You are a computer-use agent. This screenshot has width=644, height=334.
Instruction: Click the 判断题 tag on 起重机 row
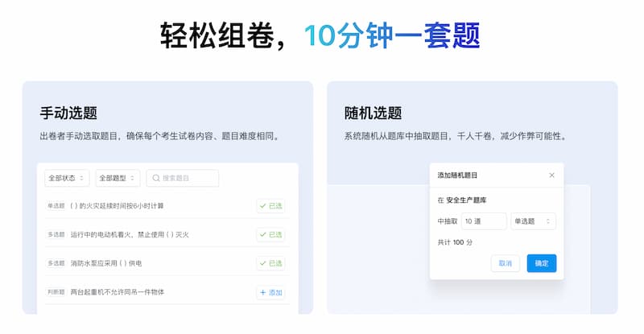[x=56, y=292]
